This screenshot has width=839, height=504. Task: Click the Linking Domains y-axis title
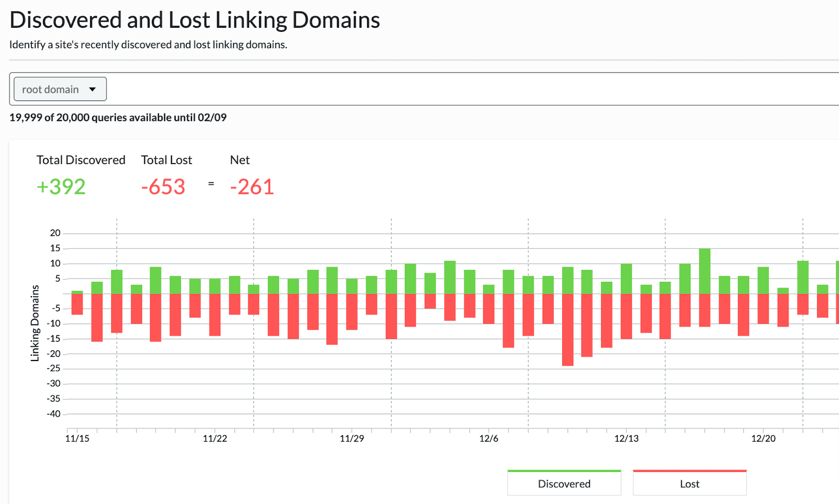pos(35,323)
